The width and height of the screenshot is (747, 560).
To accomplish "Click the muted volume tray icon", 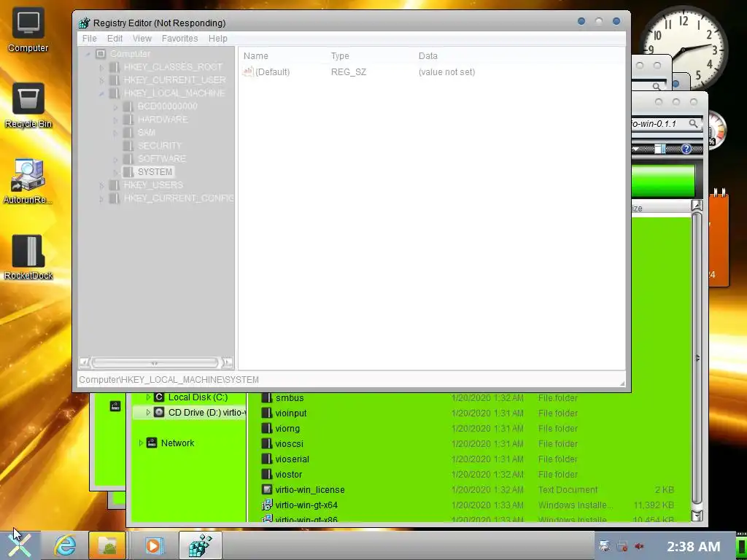I will click(639, 546).
